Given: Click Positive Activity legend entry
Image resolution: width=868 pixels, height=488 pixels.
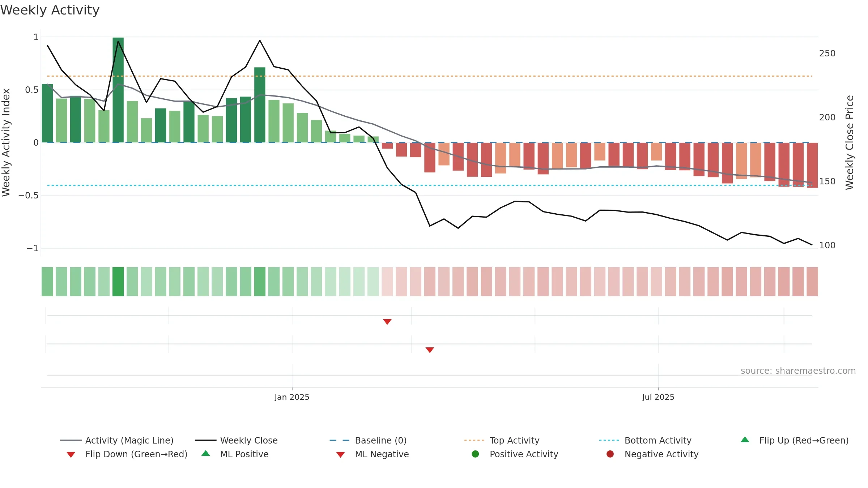Looking at the screenshot, I should [515, 454].
